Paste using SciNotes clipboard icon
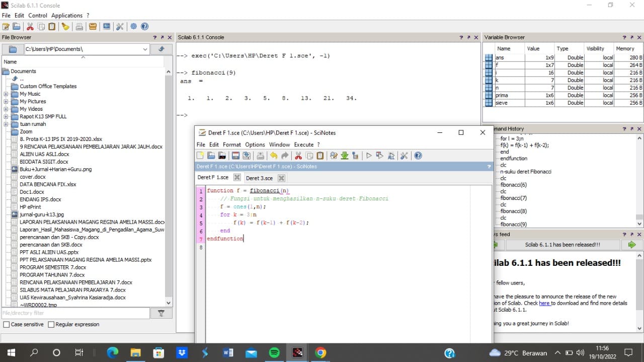644x362 pixels. pyautogui.click(x=320, y=156)
